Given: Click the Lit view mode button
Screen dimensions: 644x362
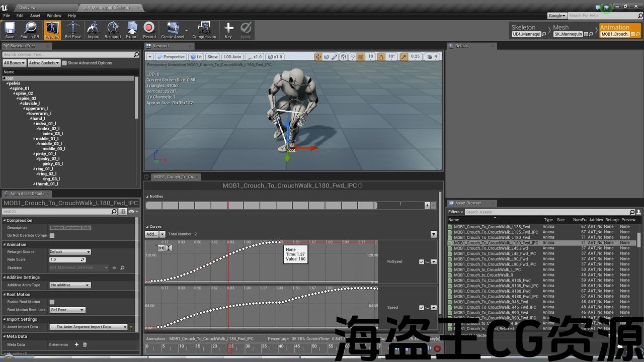Looking at the screenshot, I should coord(197,57).
